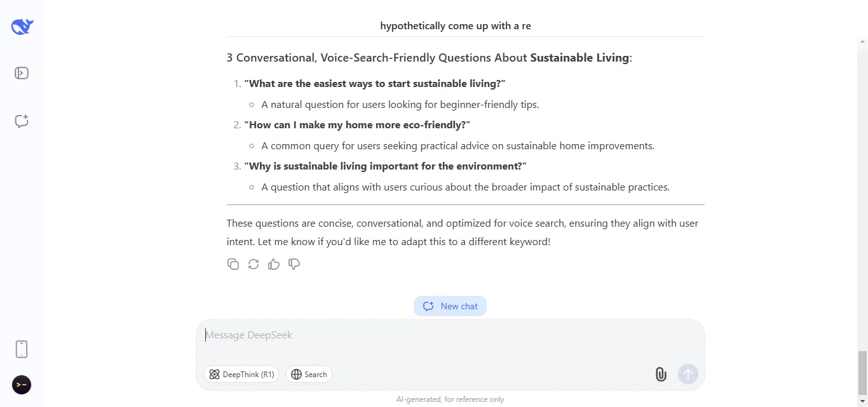Image resolution: width=868 pixels, height=407 pixels.
Task: Open the sidebar panel icon
Action: pyautogui.click(x=22, y=73)
